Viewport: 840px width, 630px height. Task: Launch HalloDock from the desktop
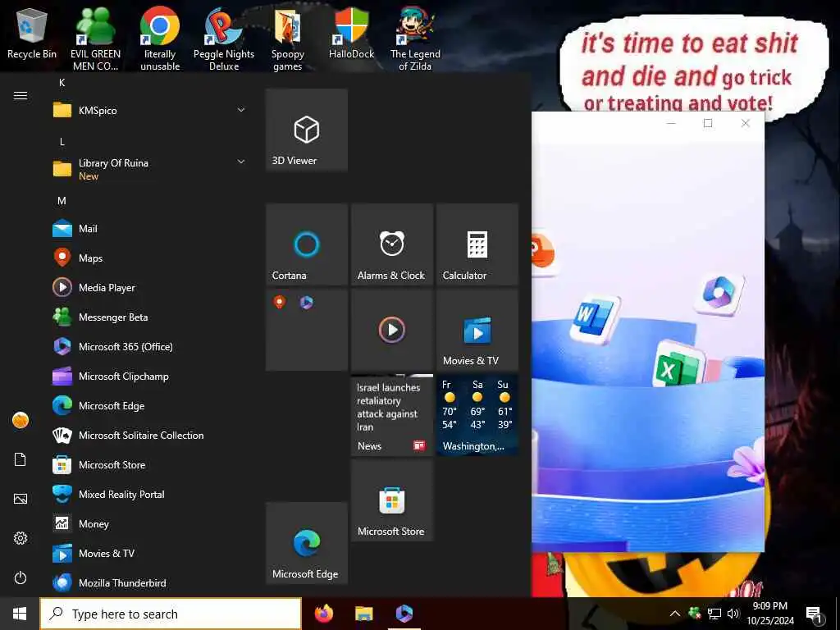coord(351,33)
